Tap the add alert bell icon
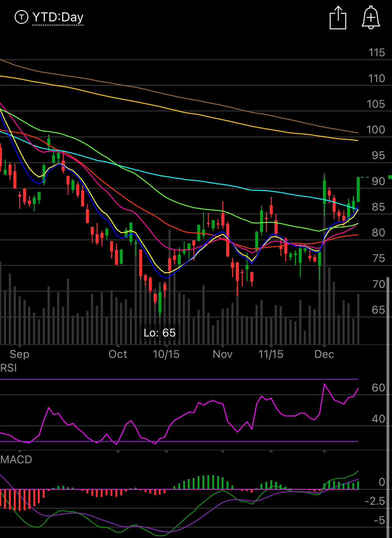 point(371,17)
